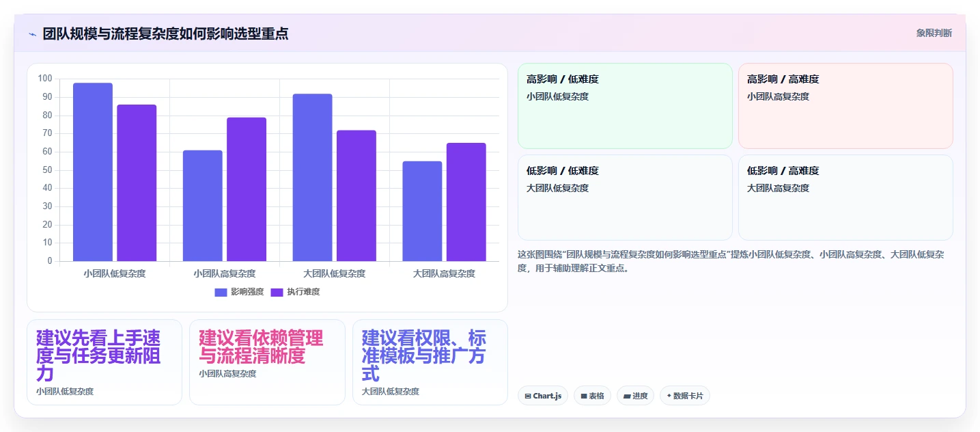This screenshot has width=980, height=432.
Task: Click the 表格 tag chip
Action: [592, 396]
